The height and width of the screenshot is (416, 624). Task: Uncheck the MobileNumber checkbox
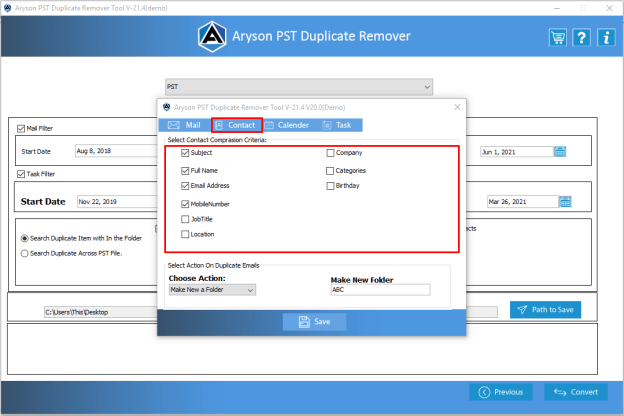[185, 204]
